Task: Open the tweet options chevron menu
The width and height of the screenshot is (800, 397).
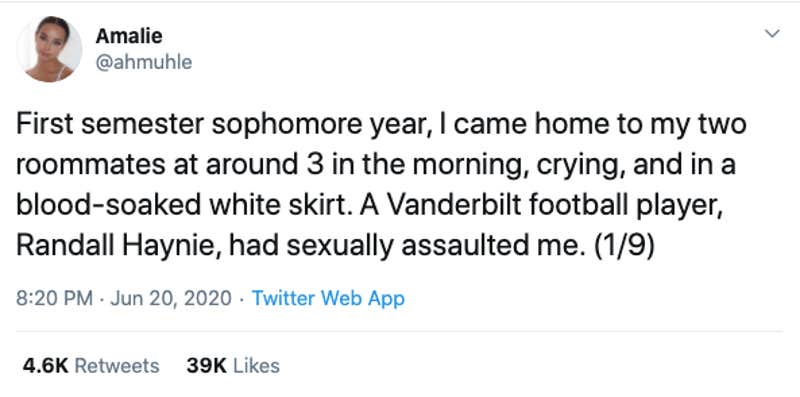Action: (x=773, y=34)
